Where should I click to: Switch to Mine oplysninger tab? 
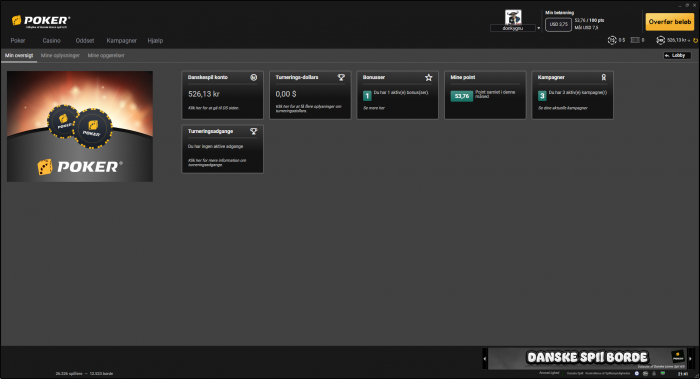[x=60, y=55]
